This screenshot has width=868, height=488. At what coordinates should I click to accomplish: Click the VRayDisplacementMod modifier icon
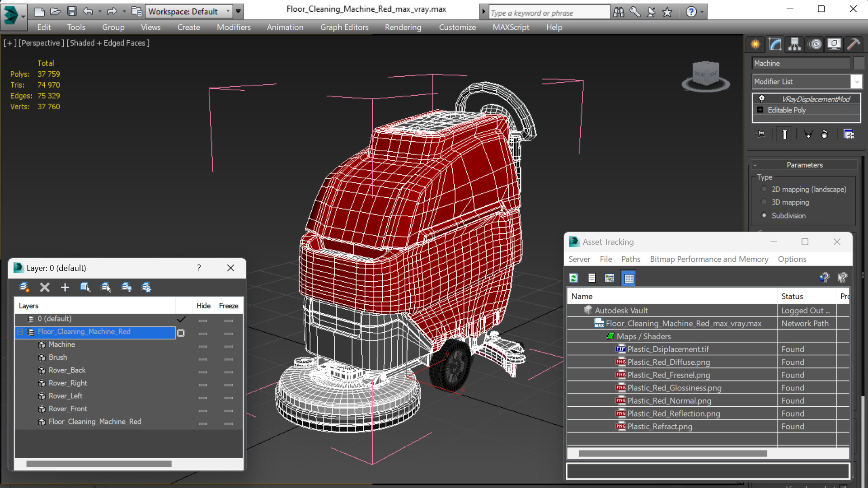click(x=762, y=98)
